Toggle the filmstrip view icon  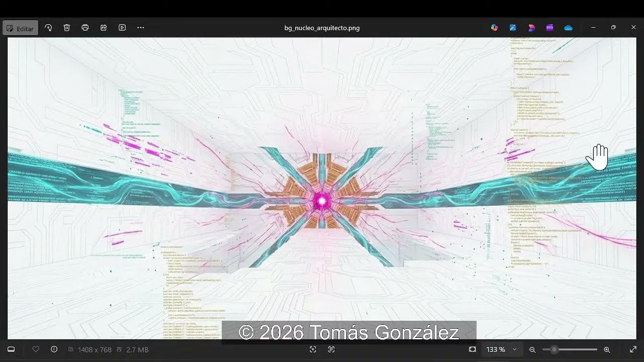click(11, 349)
